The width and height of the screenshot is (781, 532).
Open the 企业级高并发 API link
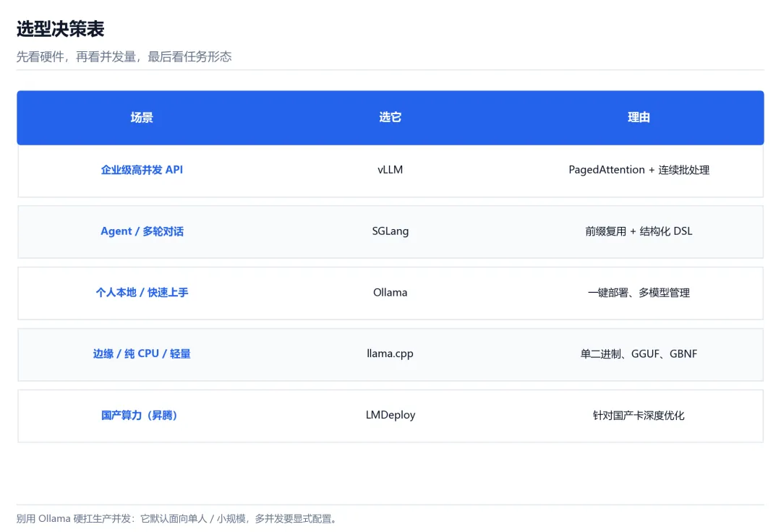click(142, 170)
